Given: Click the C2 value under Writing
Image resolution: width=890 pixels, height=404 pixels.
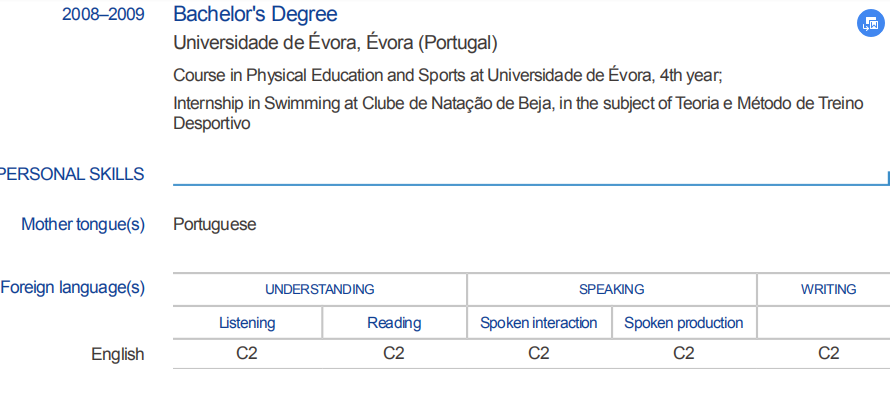Looking at the screenshot, I should click(828, 353).
